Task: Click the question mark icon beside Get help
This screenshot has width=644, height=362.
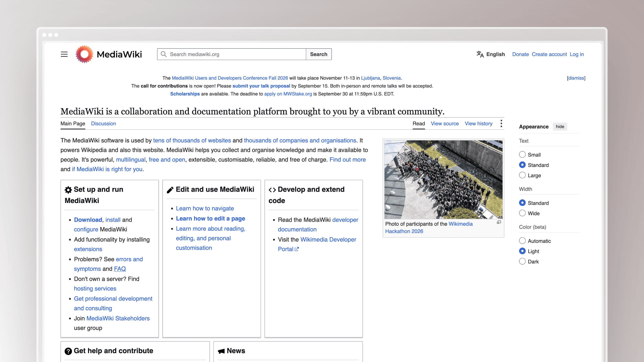Action: 68,351
